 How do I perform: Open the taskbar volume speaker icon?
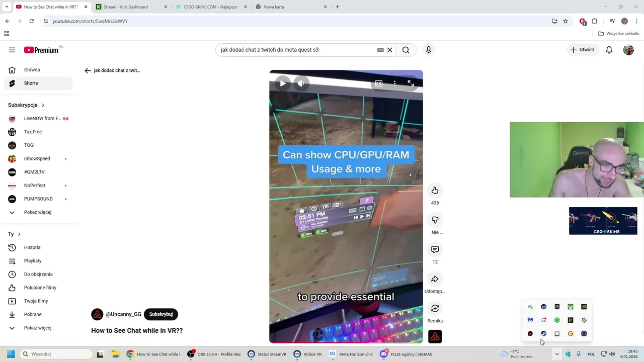612,354
